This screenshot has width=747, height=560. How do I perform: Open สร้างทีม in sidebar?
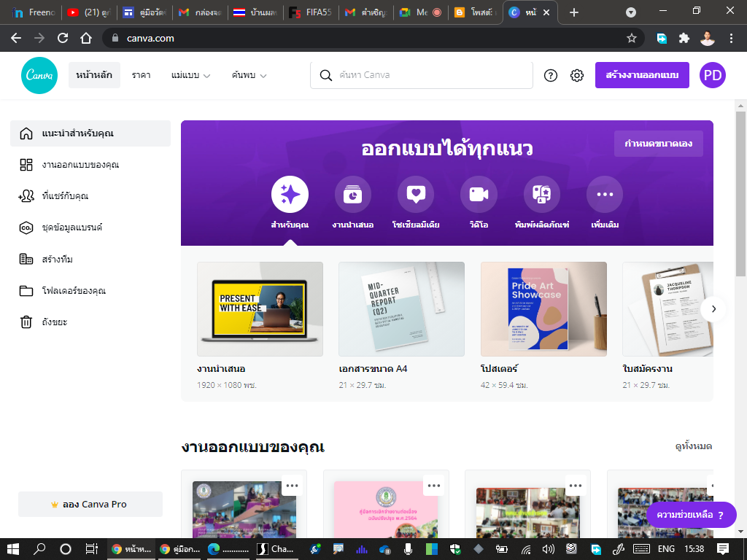90,259
